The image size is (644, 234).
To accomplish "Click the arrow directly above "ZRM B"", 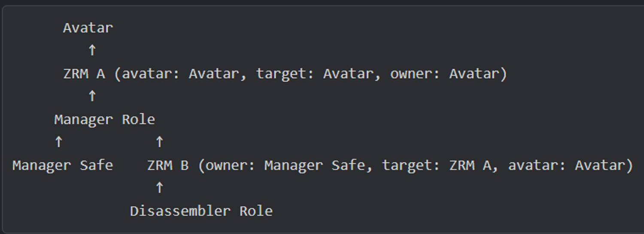I will click(159, 142).
